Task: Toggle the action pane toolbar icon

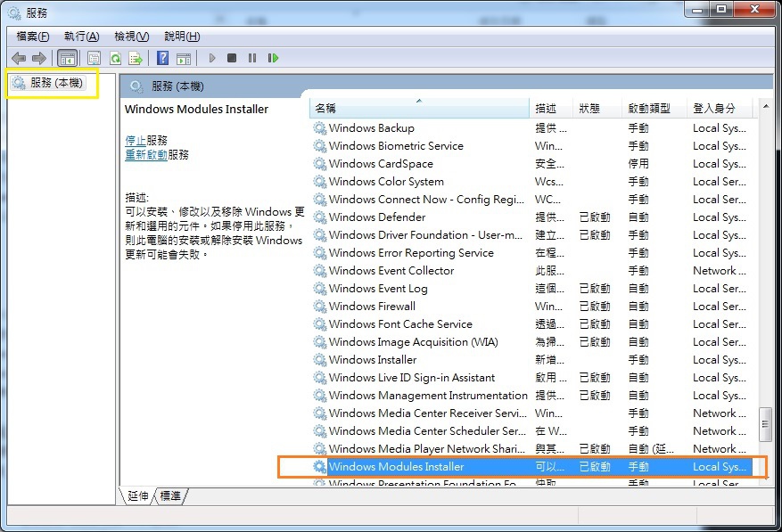Action: tap(184, 58)
